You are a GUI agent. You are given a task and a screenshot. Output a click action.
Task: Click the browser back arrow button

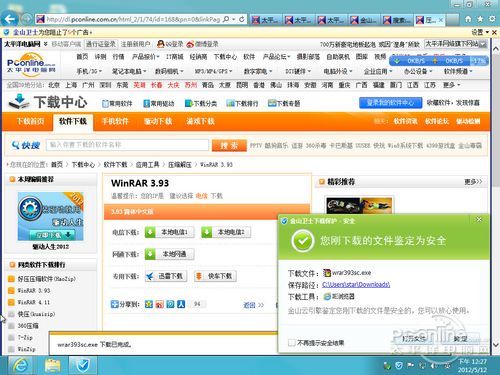[x=10, y=19]
